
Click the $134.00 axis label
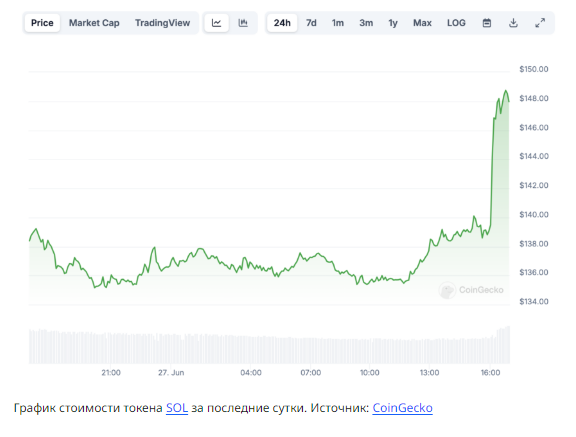[x=534, y=301]
